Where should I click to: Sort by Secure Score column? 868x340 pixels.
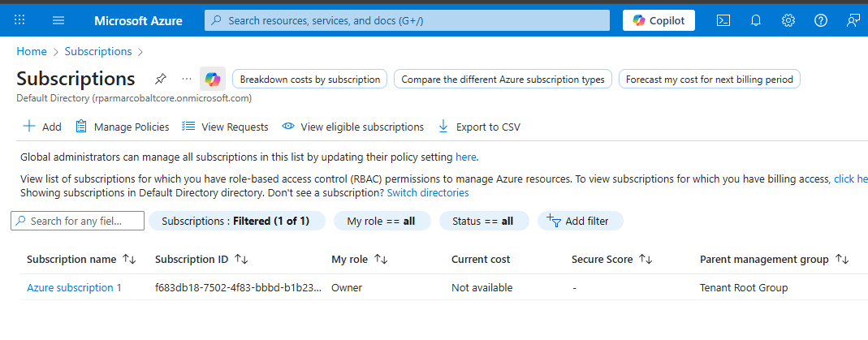[646, 260]
